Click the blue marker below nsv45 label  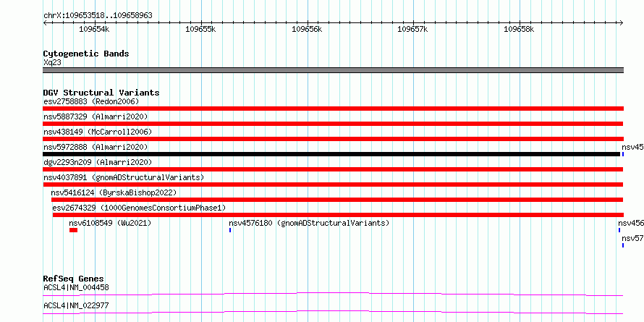[x=622, y=154]
